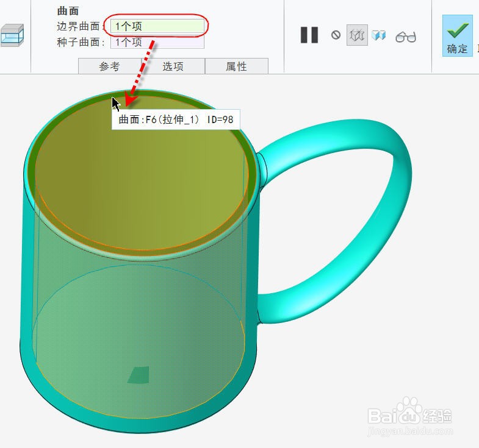Open the 参考 tab

(109, 66)
